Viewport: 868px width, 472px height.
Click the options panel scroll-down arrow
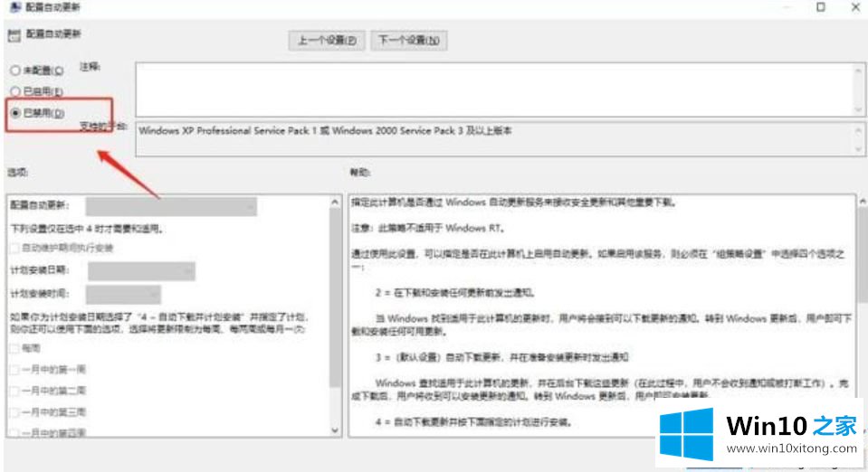coord(334,430)
